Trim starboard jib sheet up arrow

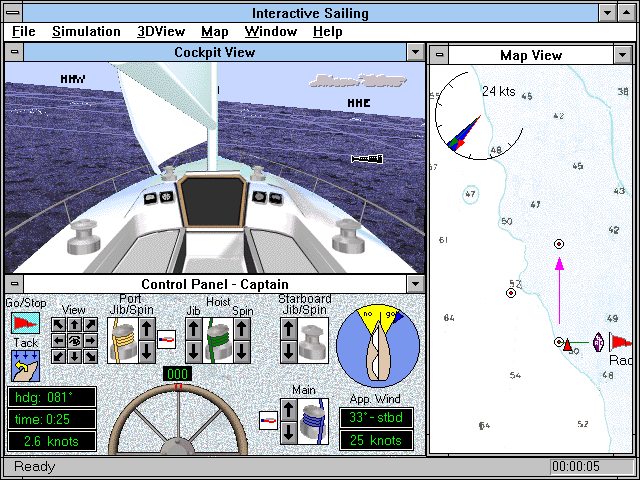tap(289, 329)
